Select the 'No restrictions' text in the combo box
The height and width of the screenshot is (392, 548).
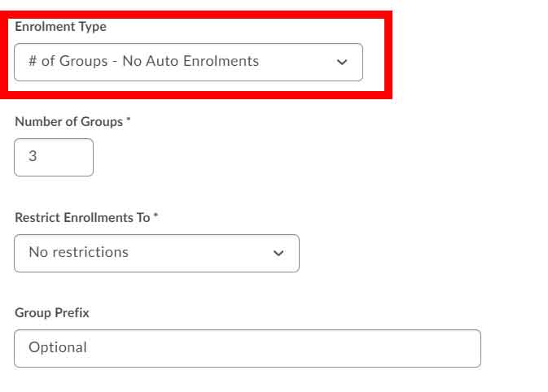(x=78, y=252)
